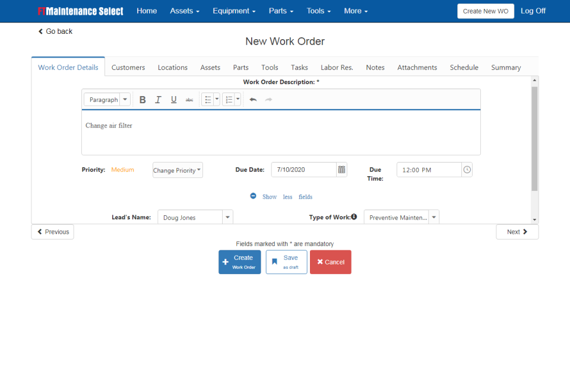Open the Change Priority dropdown

coord(178,170)
